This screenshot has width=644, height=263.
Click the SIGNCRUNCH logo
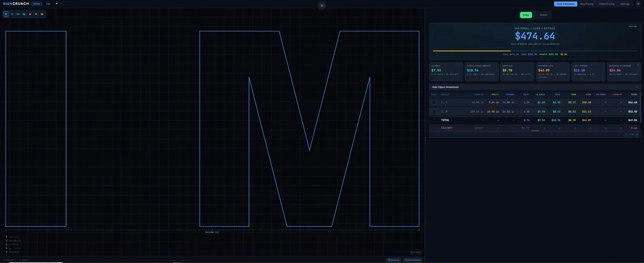(x=16, y=4)
